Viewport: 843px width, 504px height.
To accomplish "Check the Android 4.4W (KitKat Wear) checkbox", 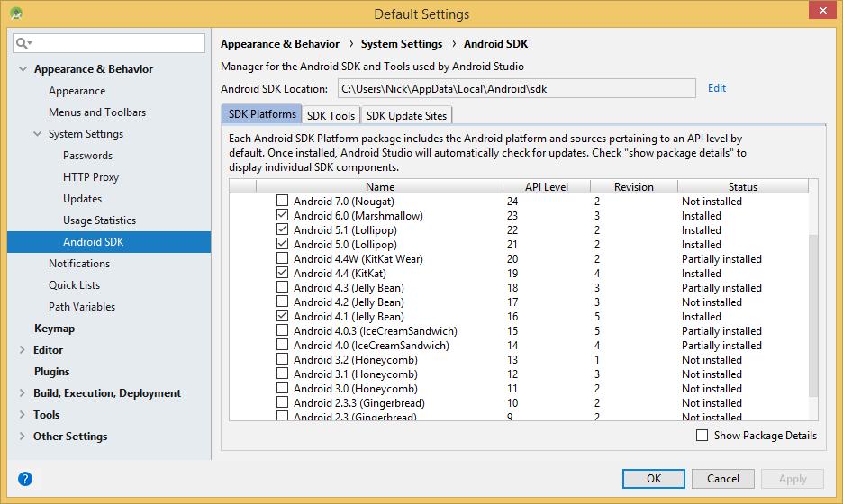I will (x=282, y=258).
